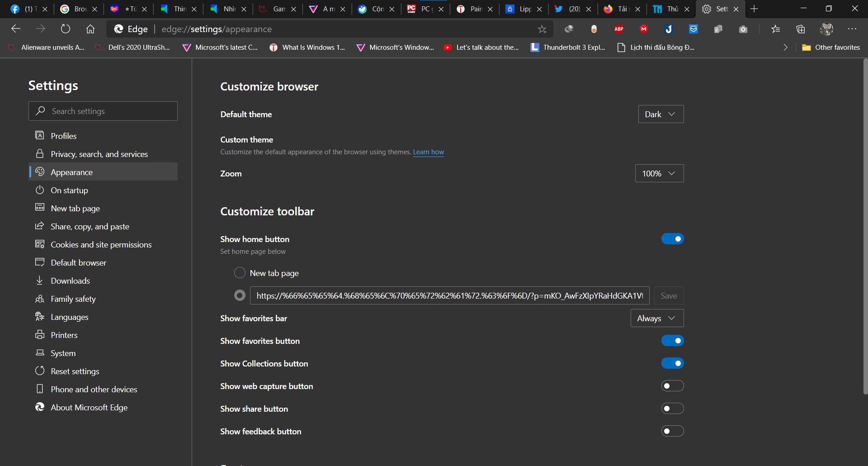The image size is (868, 466).
Task: Select the New tab page radio button
Action: pos(240,272)
